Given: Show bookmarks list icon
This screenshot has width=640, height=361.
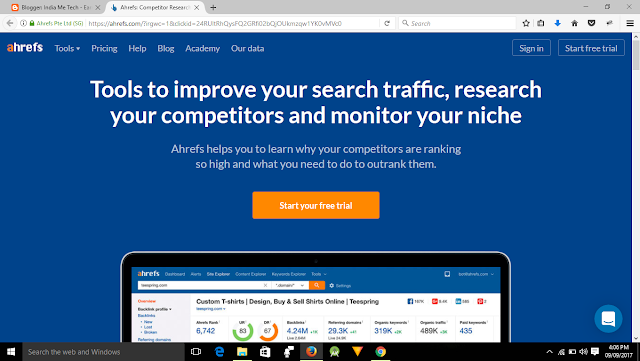Looking at the screenshot, I should 541,23.
